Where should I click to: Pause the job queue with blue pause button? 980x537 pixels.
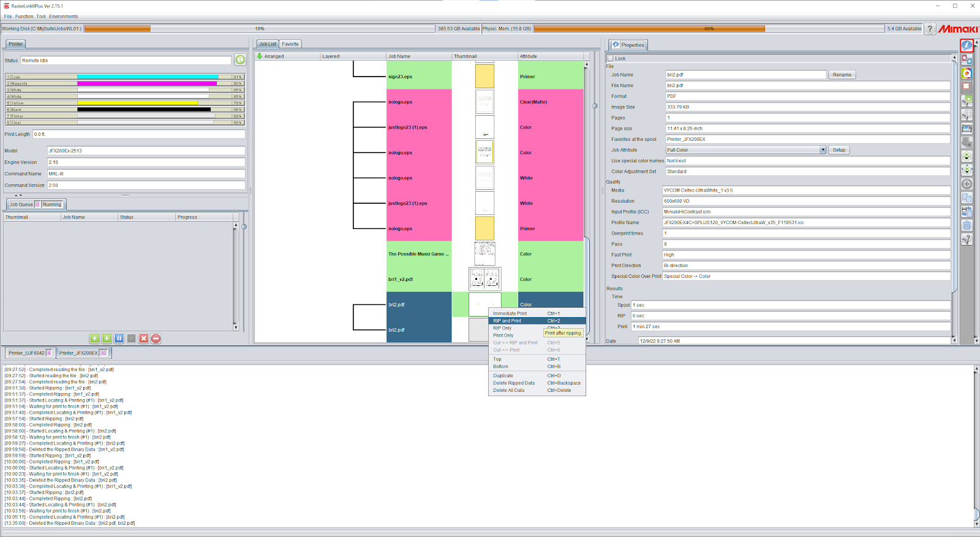coord(119,339)
